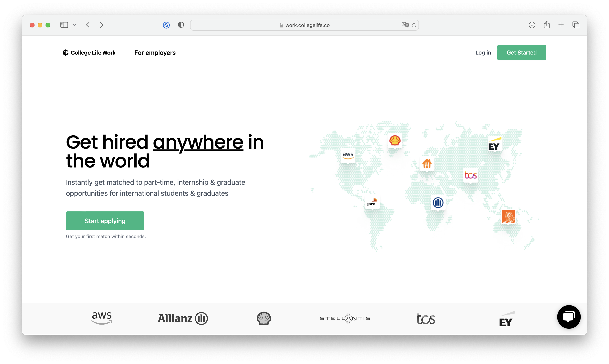This screenshot has height=364, width=609.
Task: Reload the page with the refresh icon
Action: click(x=414, y=25)
